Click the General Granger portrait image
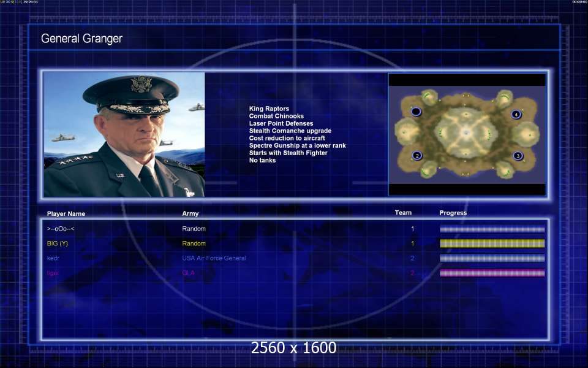Viewport: 588px width, 368px height. (x=124, y=134)
